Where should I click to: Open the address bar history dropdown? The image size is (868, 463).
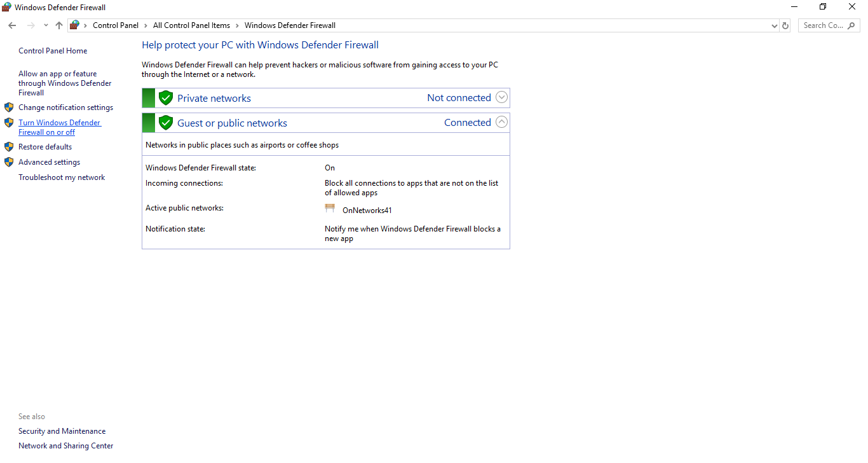774,25
